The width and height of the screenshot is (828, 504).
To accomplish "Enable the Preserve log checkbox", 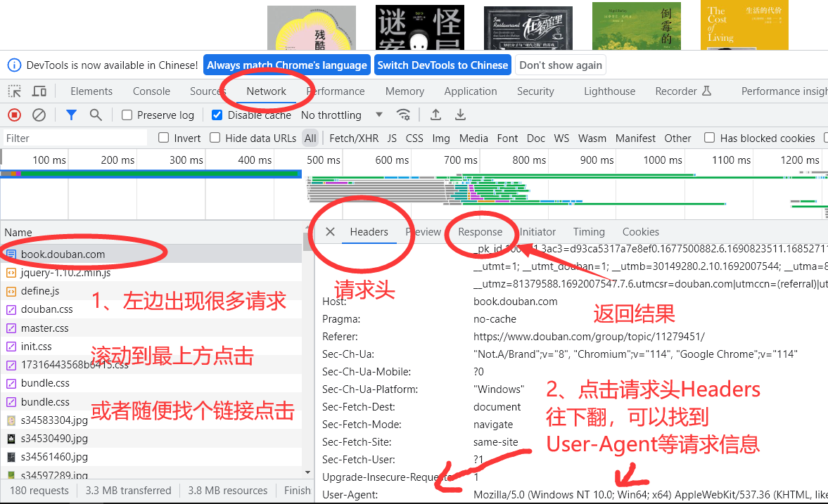I will coord(127,115).
